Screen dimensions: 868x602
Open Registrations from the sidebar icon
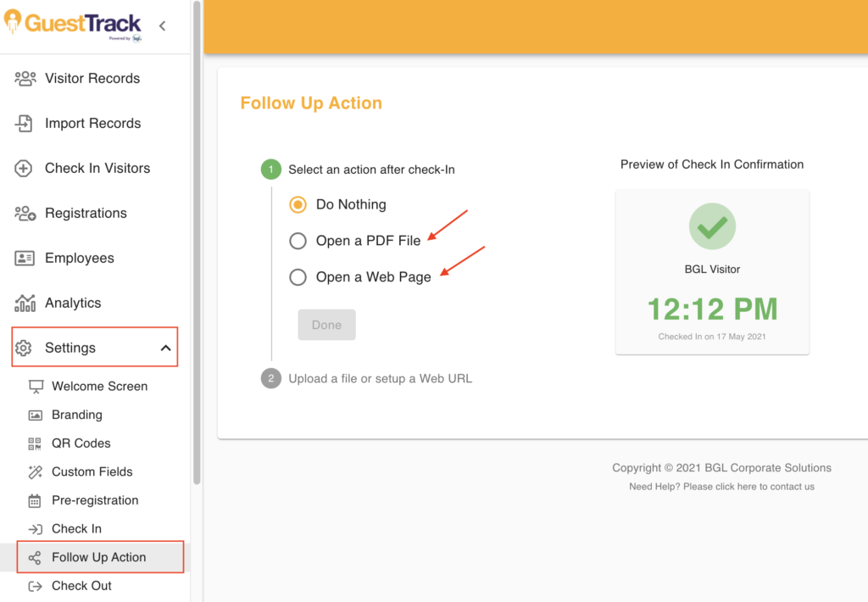point(24,213)
